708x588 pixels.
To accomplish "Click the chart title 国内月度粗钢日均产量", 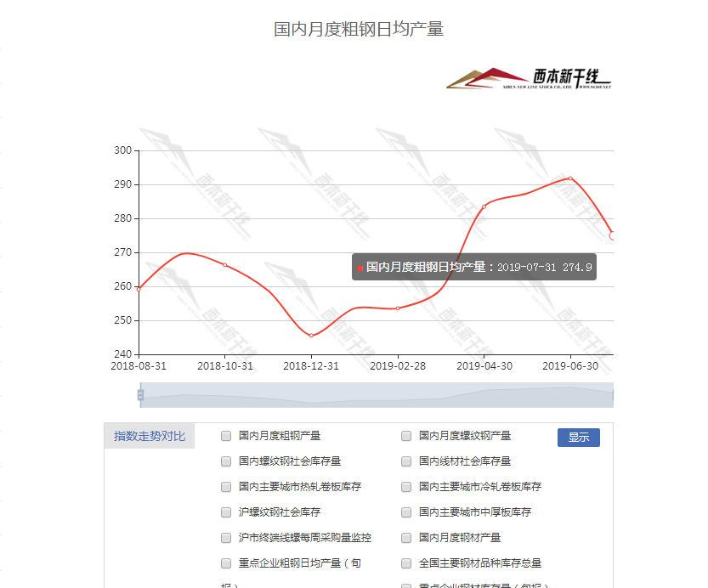I will [359, 30].
